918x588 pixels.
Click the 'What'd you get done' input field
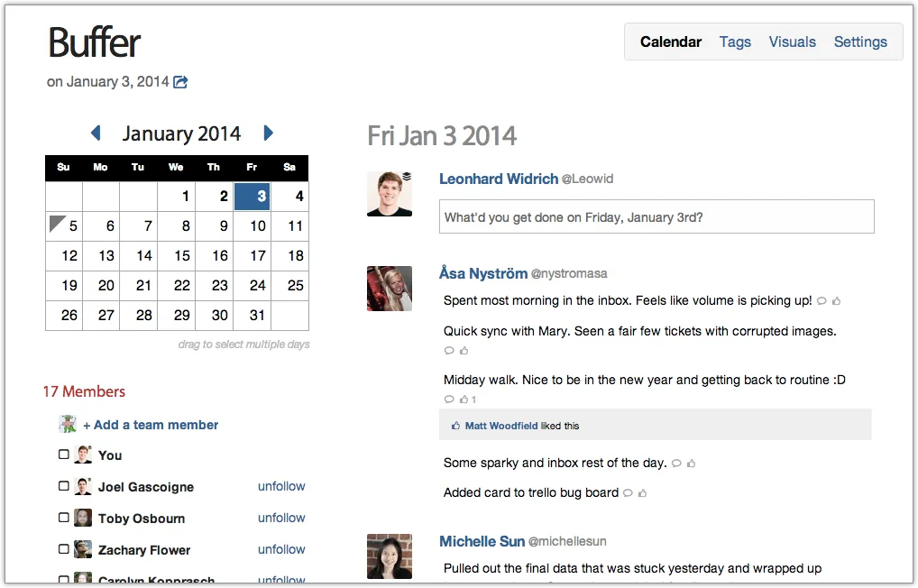click(x=656, y=216)
